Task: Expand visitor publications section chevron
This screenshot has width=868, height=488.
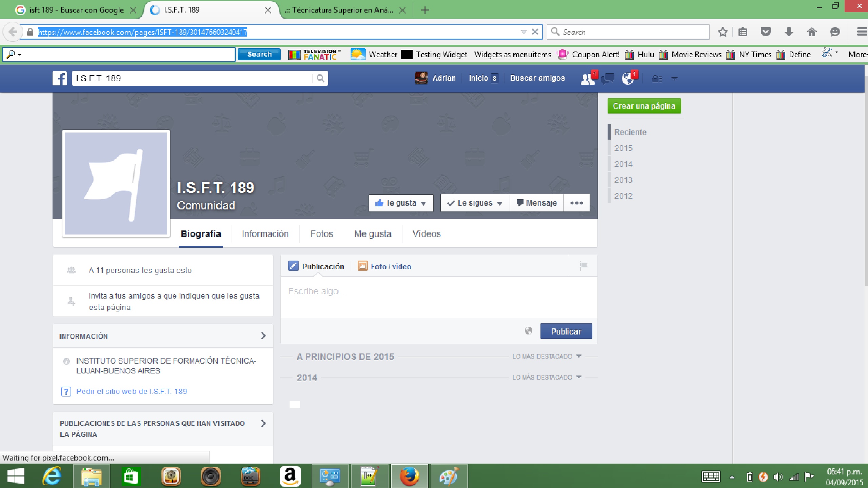Action: click(263, 424)
